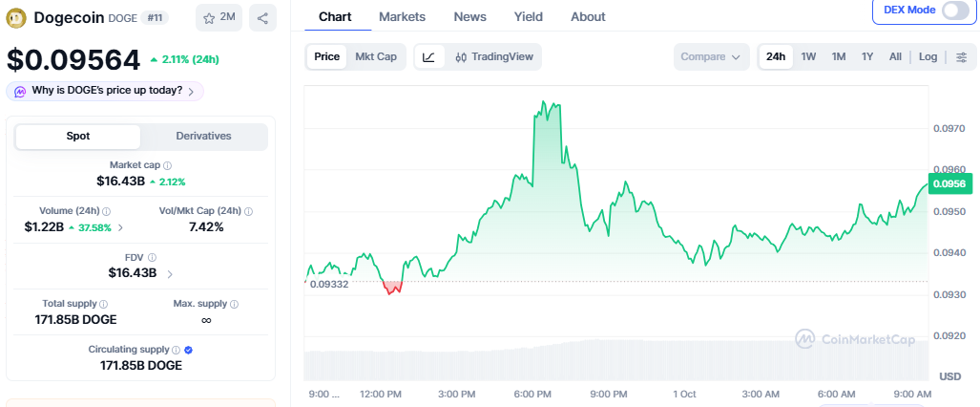Click the Dogecoin coin logo

pos(17,17)
